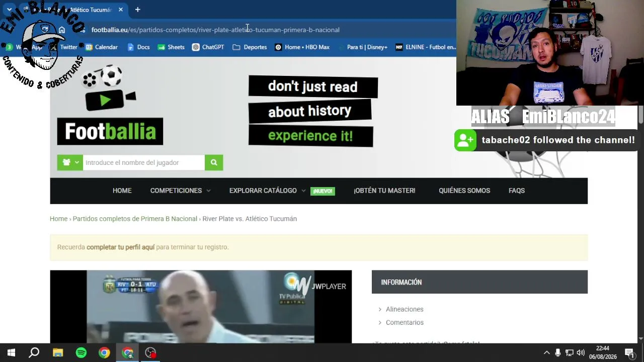Open the Para ti | Disney+ bookmark

click(x=363, y=47)
